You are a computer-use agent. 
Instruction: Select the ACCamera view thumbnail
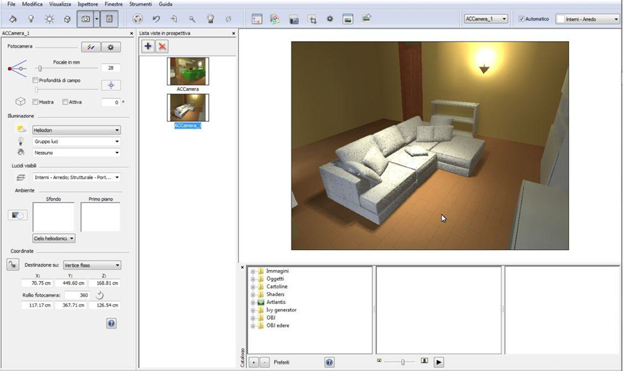[x=188, y=71]
